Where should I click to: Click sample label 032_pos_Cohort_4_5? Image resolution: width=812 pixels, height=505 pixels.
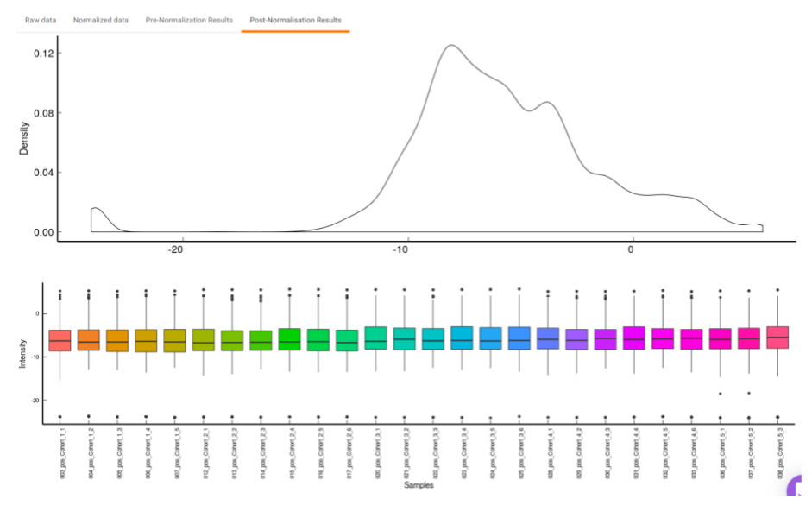[666, 454]
